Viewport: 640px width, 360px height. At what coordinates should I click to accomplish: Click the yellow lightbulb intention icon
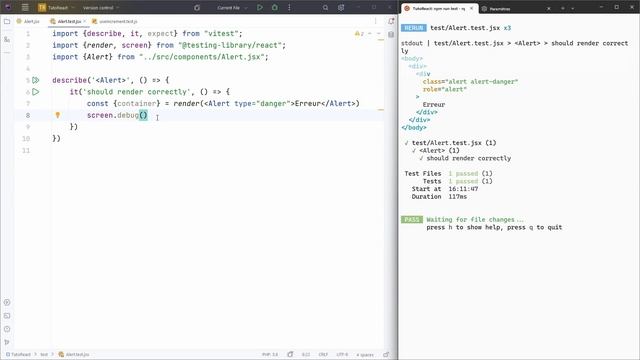click(58, 115)
